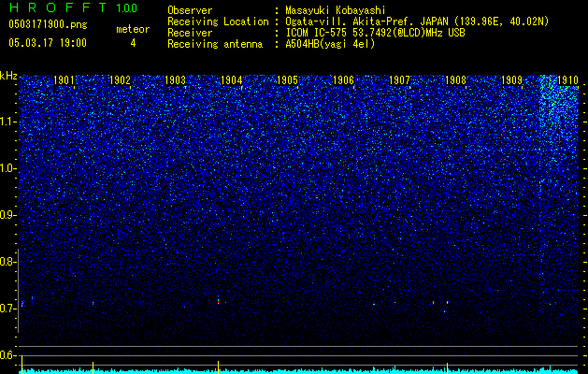Select the 1902 time marker
588x374 pixels.
click(x=120, y=79)
